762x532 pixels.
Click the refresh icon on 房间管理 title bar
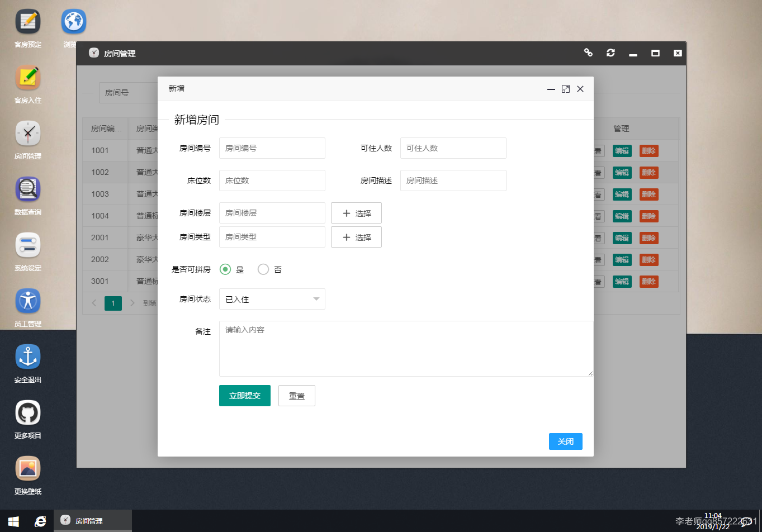click(x=610, y=53)
